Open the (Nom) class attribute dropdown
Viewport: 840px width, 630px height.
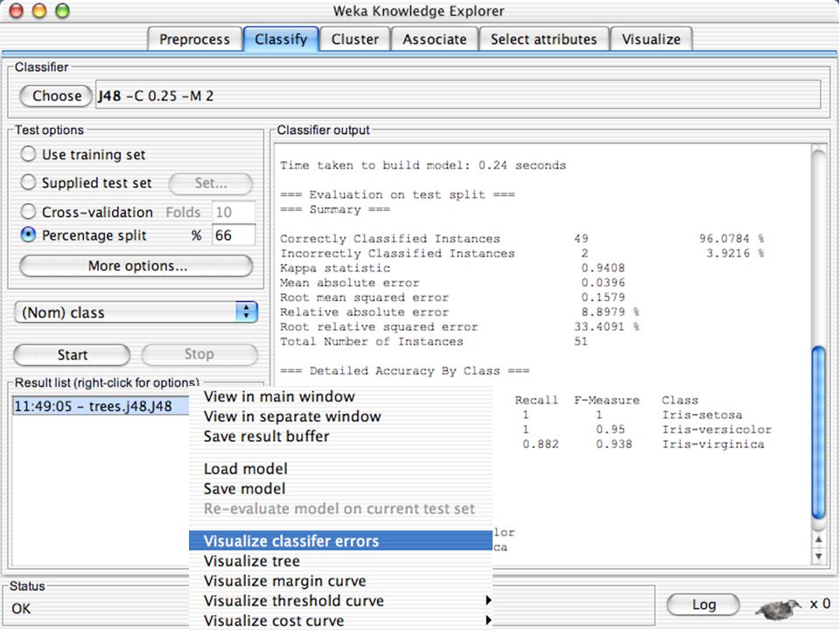(x=136, y=312)
